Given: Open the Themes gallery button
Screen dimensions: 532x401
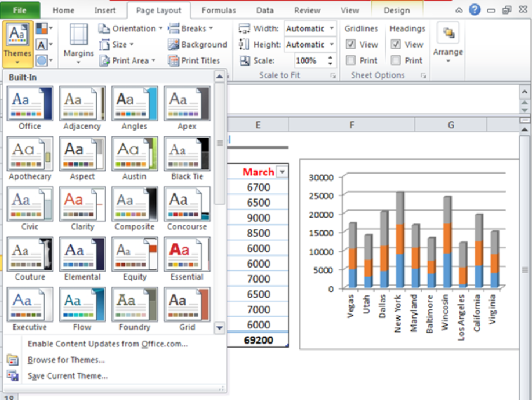Looking at the screenshot, I should (17, 44).
